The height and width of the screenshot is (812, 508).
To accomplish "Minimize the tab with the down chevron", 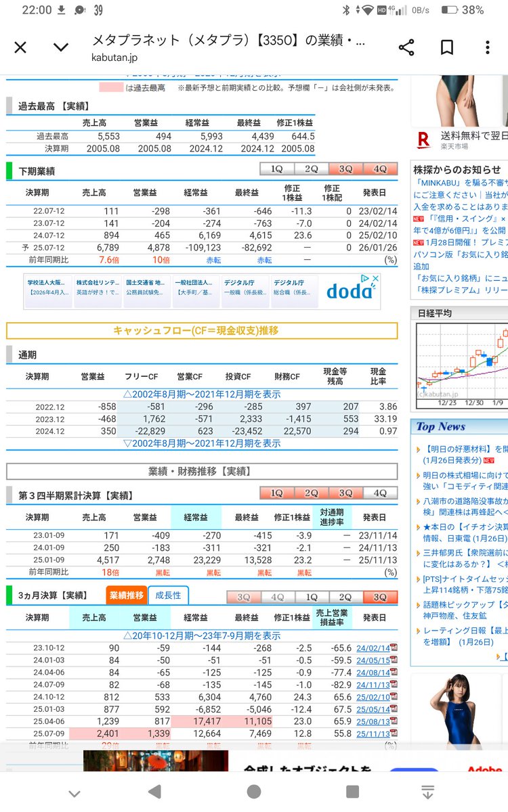I will tap(61, 47).
